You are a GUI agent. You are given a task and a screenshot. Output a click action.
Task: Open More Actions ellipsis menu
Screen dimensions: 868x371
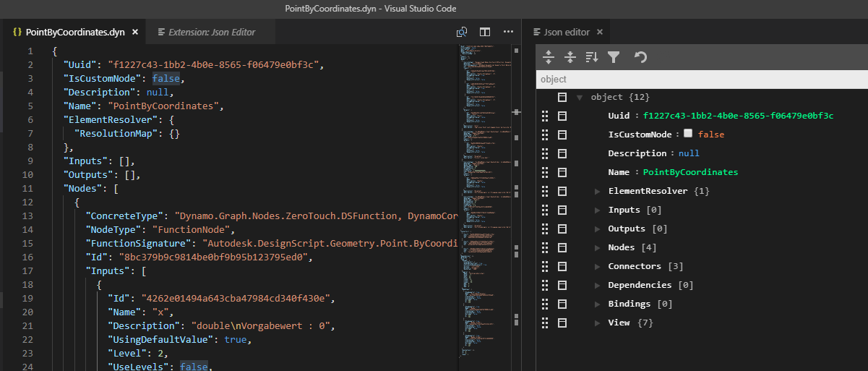[508, 32]
